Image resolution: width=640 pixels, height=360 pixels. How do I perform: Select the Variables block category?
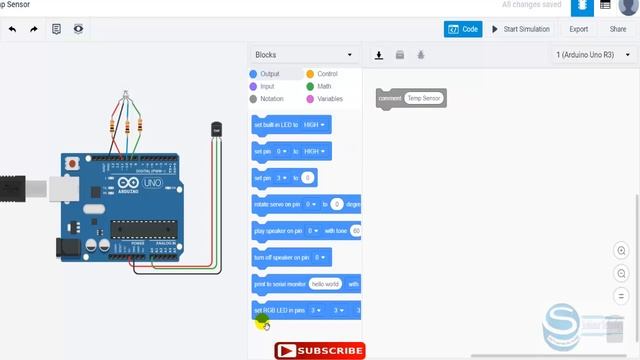[x=325, y=99]
